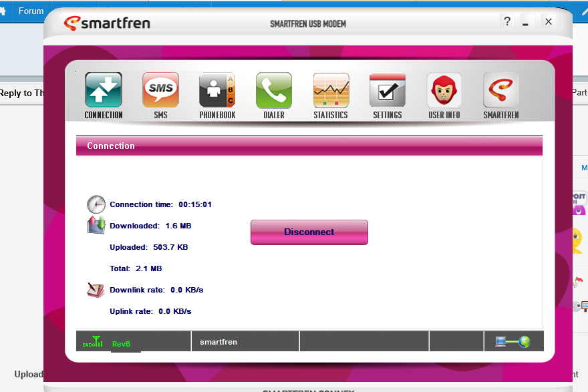
Task: Click the smartfren operator name in status bar
Action: (x=218, y=342)
